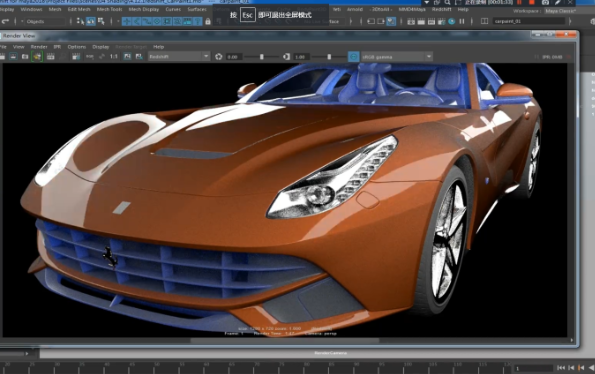Viewport: 595px width, 374px height.
Task: Click the IPR render icon in Render View
Action: click(37, 57)
